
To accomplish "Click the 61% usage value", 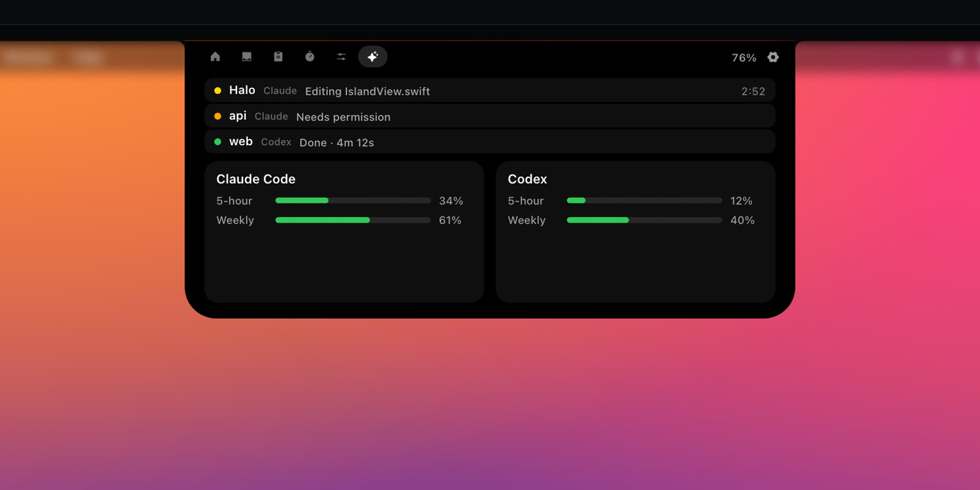I will click(450, 221).
